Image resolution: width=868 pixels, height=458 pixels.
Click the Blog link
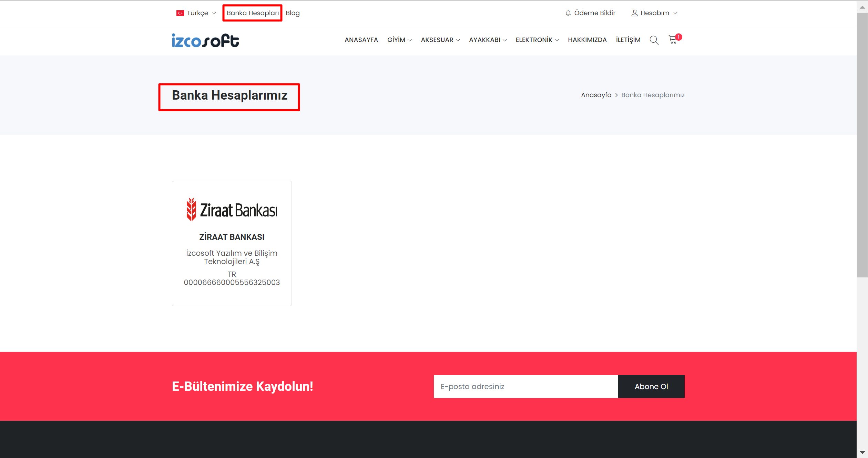[x=293, y=13]
